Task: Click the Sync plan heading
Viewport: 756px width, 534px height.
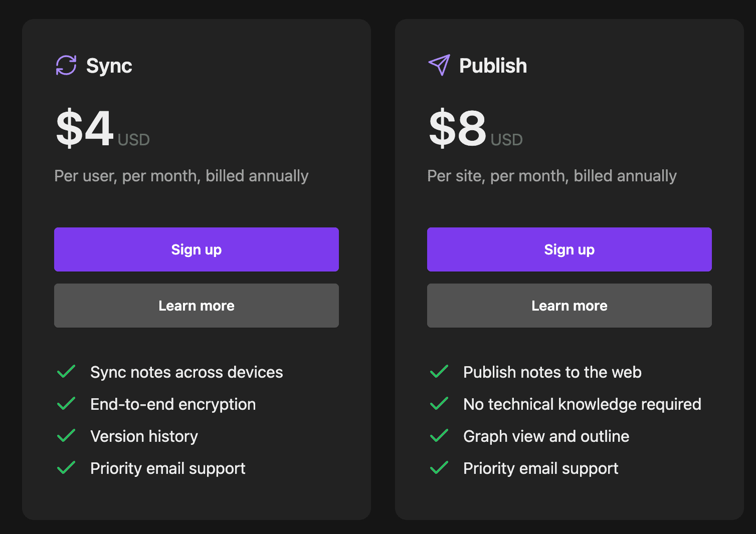Action: click(109, 66)
